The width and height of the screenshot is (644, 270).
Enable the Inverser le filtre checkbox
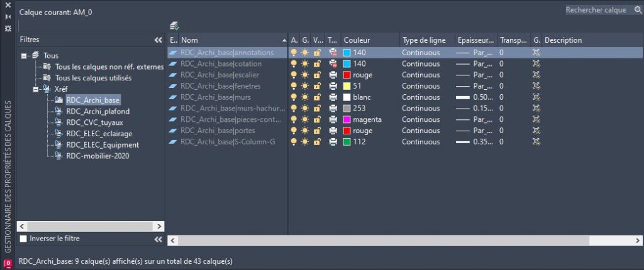[23, 239]
